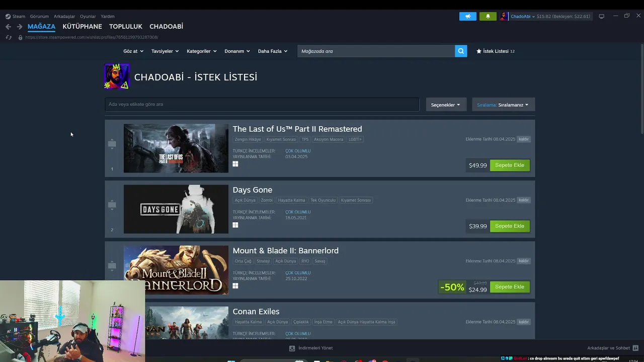Click the ChadoAbi avatar in the title bar

click(x=504, y=16)
